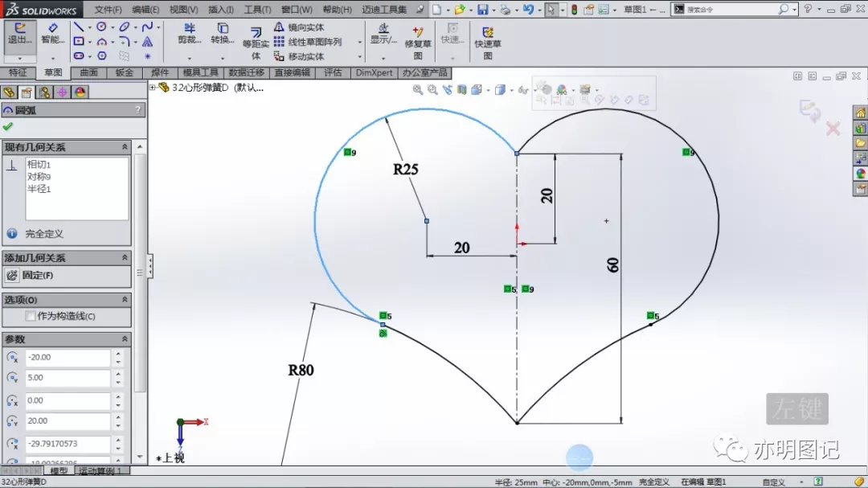Select the Circle sketch tool
868x488 pixels.
point(101,27)
